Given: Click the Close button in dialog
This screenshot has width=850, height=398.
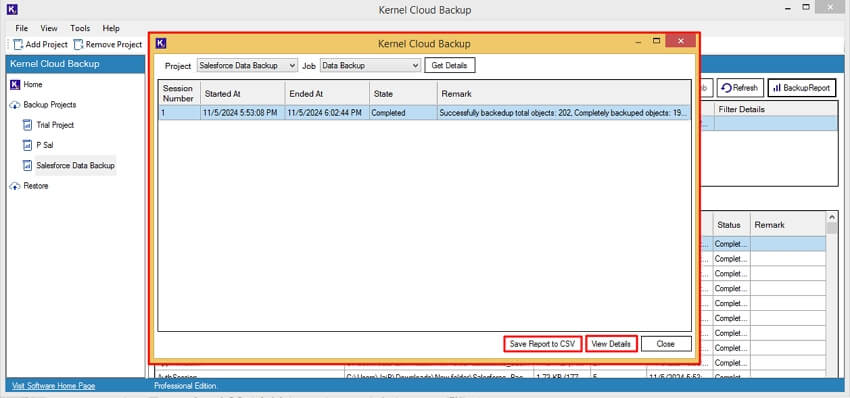Looking at the screenshot, I should [666, 344].
